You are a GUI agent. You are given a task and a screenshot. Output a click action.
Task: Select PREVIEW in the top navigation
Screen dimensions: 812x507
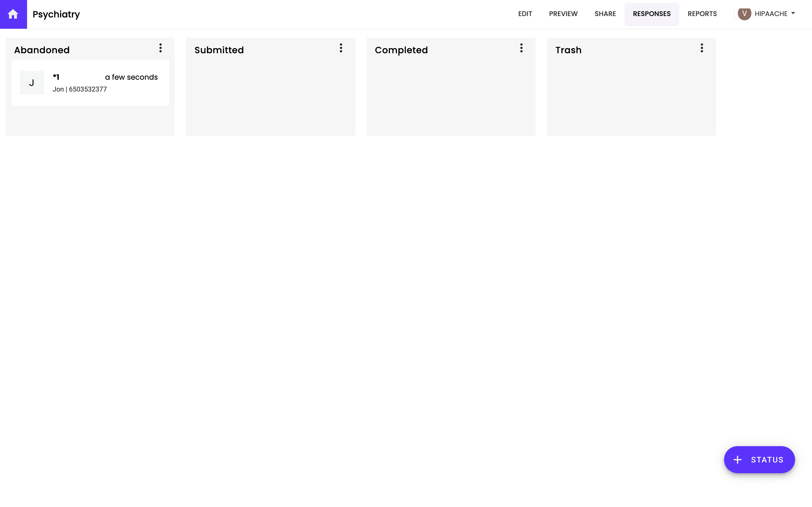tap(563, 14)
